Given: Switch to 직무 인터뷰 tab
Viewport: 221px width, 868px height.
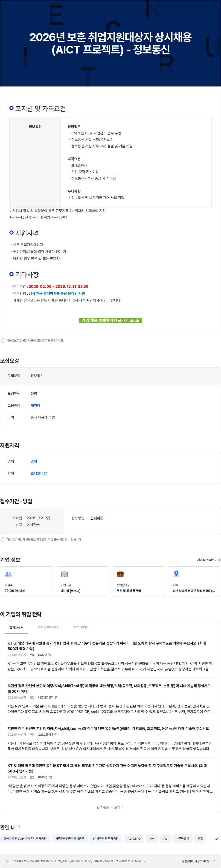Looking at the screenshot, I should coord(81,627).
